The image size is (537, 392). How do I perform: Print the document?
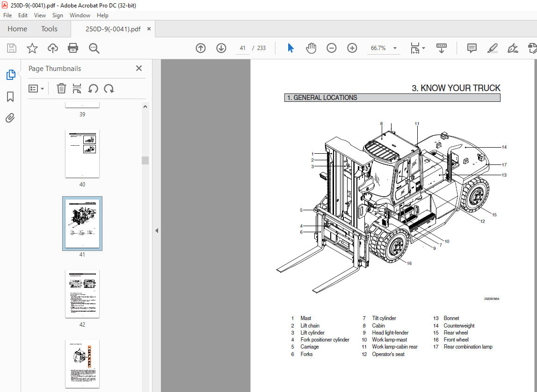pyautogui.click(x=73, y=48)
